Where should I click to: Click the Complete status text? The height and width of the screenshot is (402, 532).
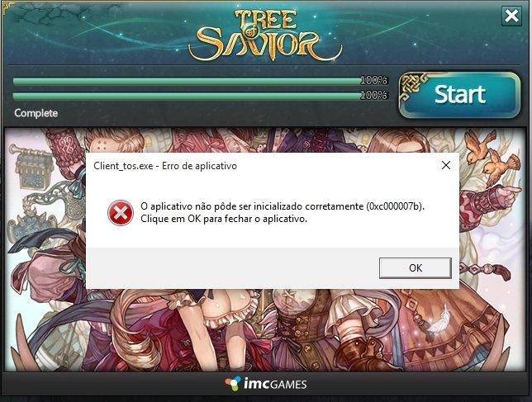[x=36, y=113]
